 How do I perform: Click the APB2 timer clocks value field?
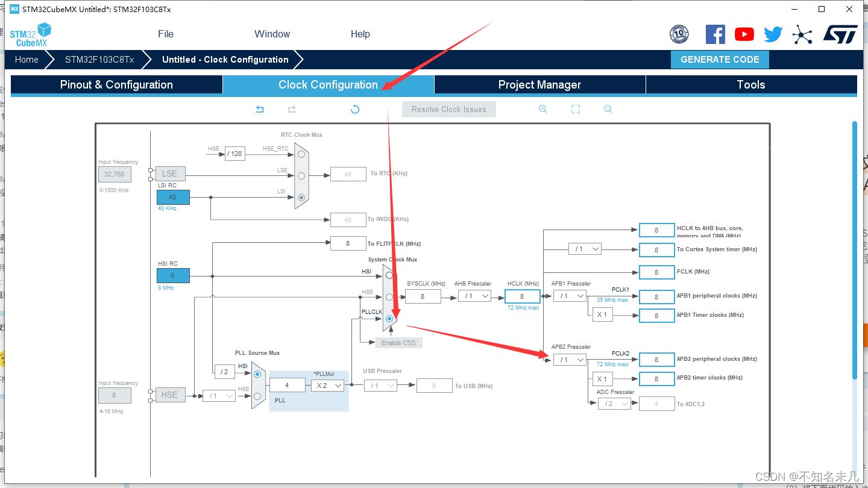coord(656,379)
